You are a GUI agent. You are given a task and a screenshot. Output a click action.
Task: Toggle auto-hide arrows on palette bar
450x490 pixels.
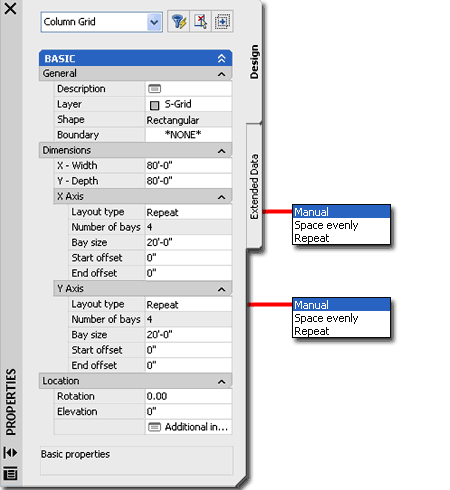pos(10,453)
